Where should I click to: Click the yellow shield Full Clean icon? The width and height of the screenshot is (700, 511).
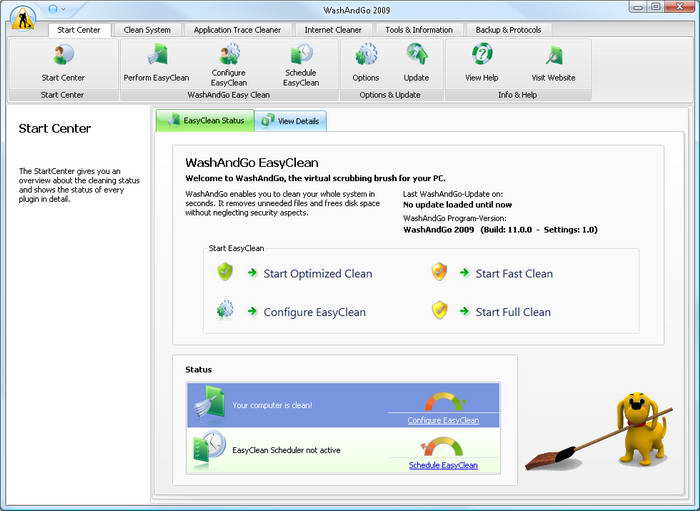pos(439,310)
